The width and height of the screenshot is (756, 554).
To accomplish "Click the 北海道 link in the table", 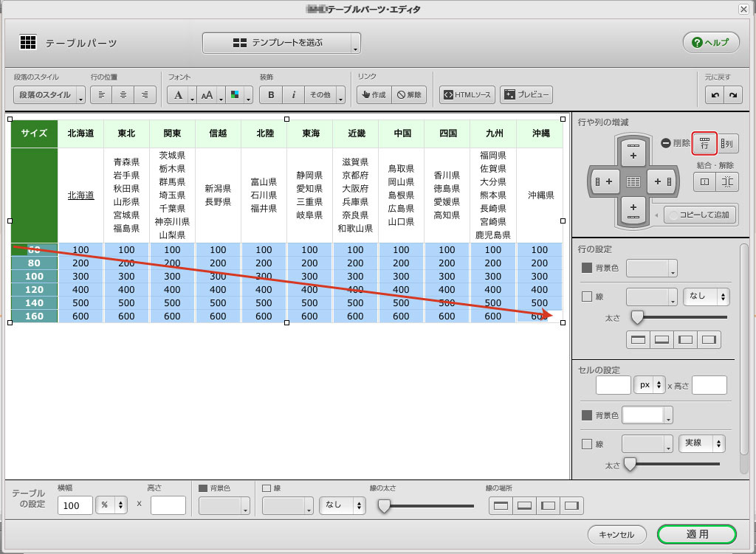I will pyautogui.click(x=80, y=195).
